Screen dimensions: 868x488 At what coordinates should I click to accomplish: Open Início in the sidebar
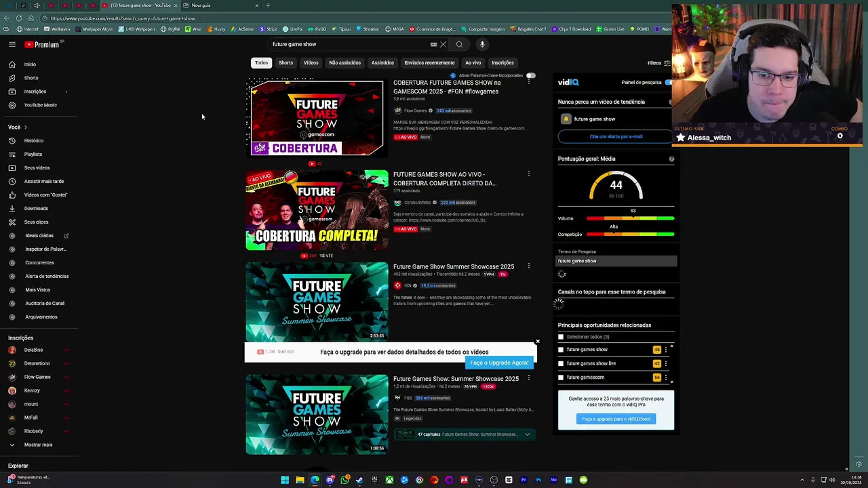point(30,64)
